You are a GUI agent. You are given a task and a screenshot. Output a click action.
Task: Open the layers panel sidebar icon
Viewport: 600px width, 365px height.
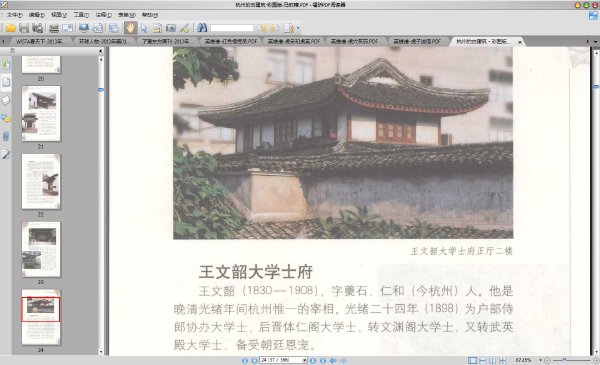click(6, 100)
